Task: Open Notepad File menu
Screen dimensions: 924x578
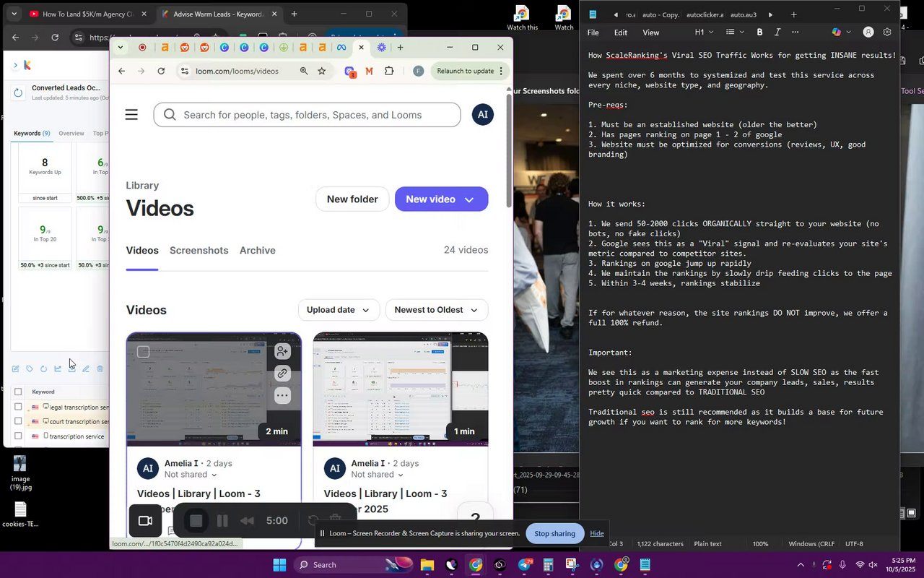Action: click(593, 33)
